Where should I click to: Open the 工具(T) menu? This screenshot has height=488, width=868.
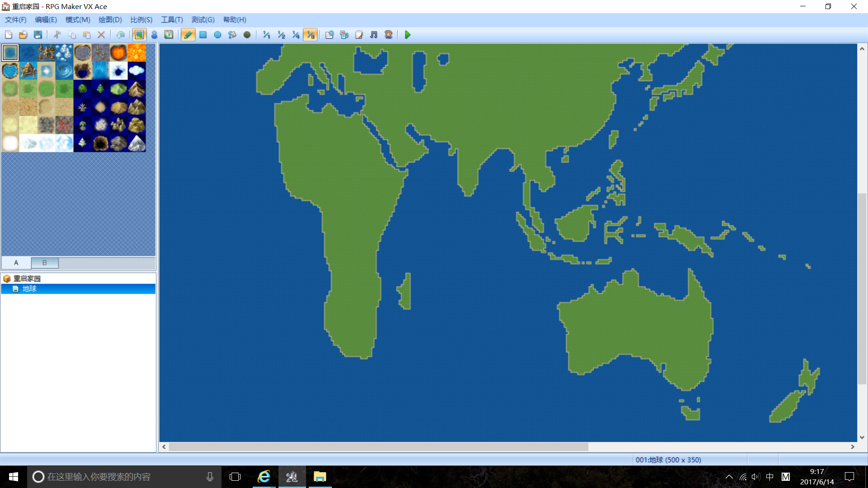pos(172,20)
